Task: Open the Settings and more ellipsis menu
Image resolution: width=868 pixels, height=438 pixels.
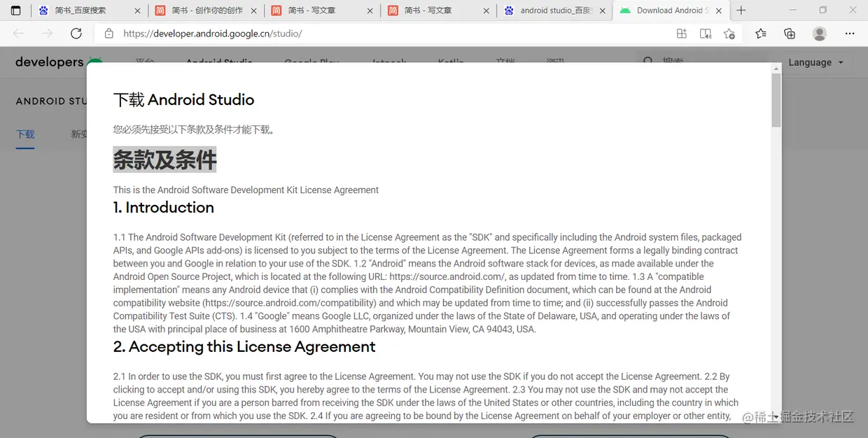Action: click(x=849, y=33)
